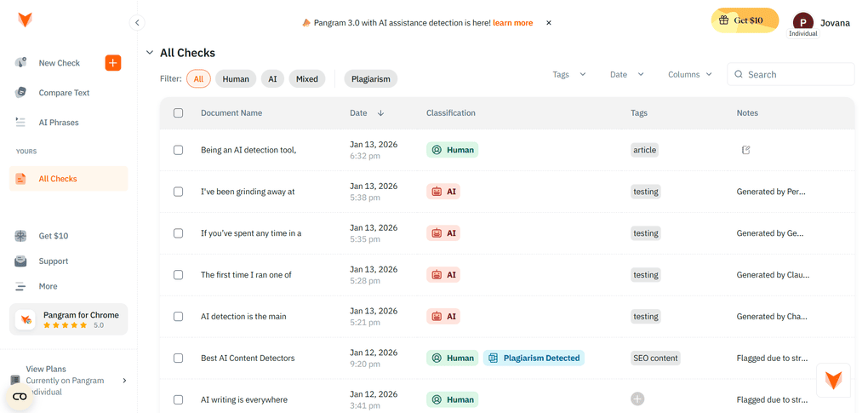Click the 'learn more' banner link
Image resolution: width=868 pixels, height=413 pixels.
512,23
